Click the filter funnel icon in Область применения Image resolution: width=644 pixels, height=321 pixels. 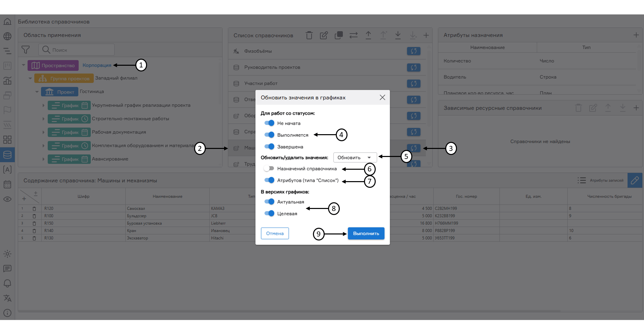[26, 50]
